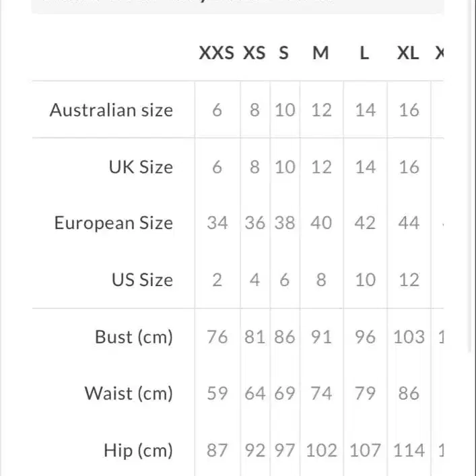Select the US Size row label
Viewport: 476px width, 476px height.
(142, 279)
